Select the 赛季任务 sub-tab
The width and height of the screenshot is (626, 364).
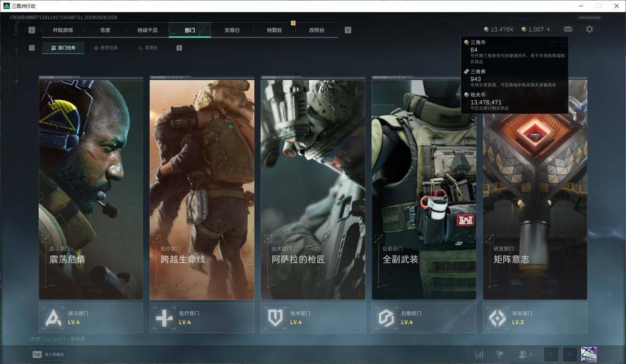tap(106, 48)
